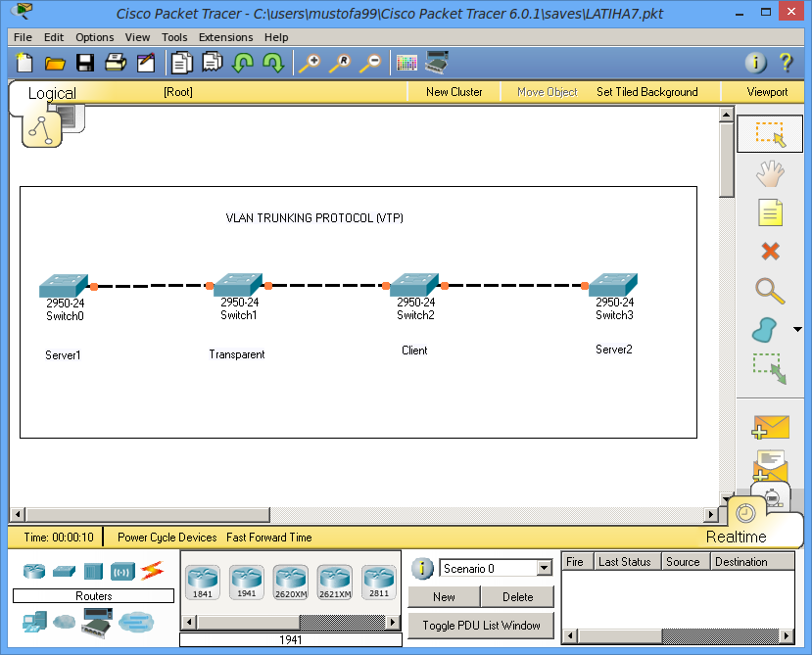812x655 pixels.
Task: Open the Activity Wizard icon
Action: [146, 63]
